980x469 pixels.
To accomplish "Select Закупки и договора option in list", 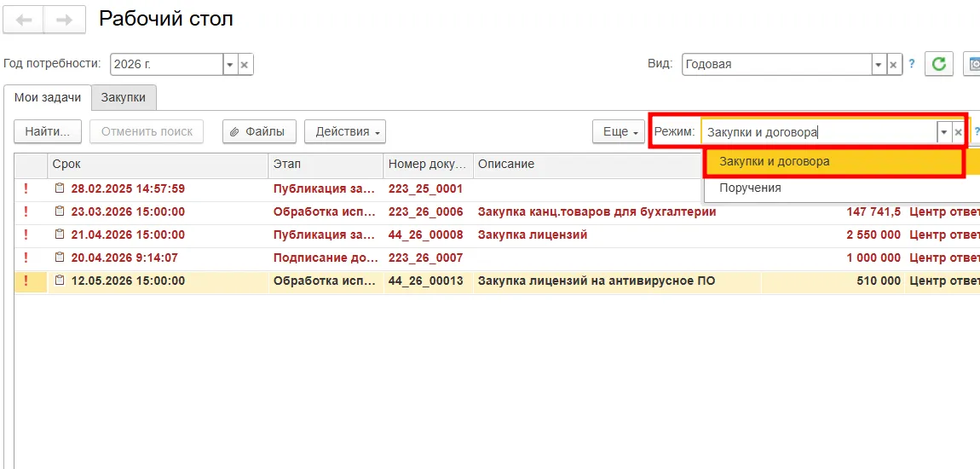I will pos(833,162).
